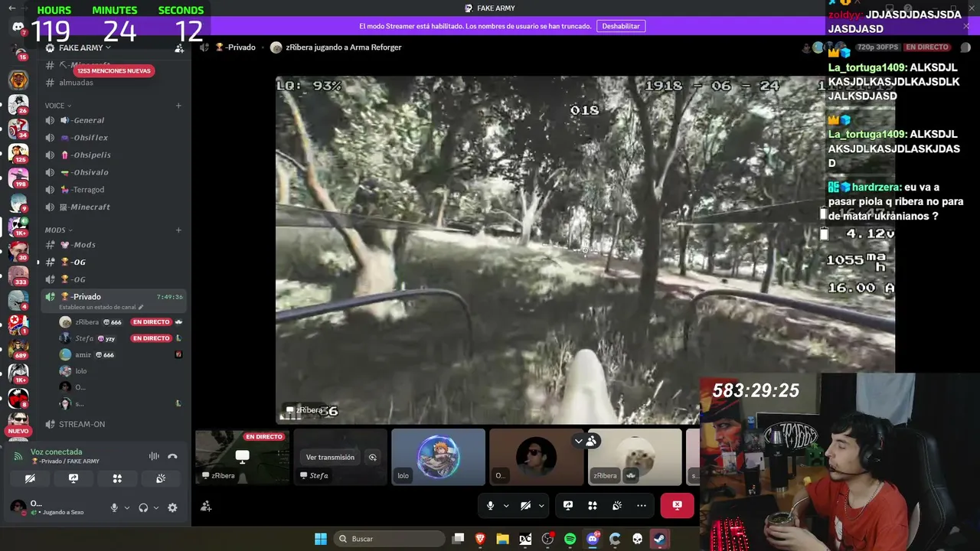Collapse the MODS category

coord(59,230)
